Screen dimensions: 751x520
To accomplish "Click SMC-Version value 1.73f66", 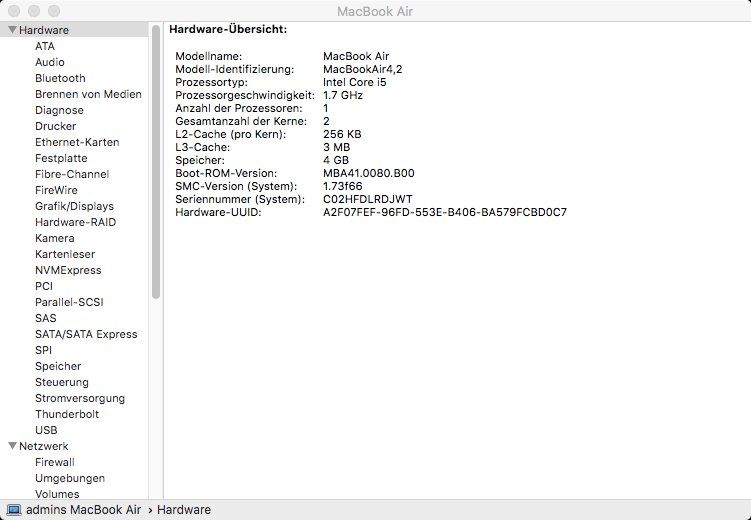I will click(x=342, y=186).
